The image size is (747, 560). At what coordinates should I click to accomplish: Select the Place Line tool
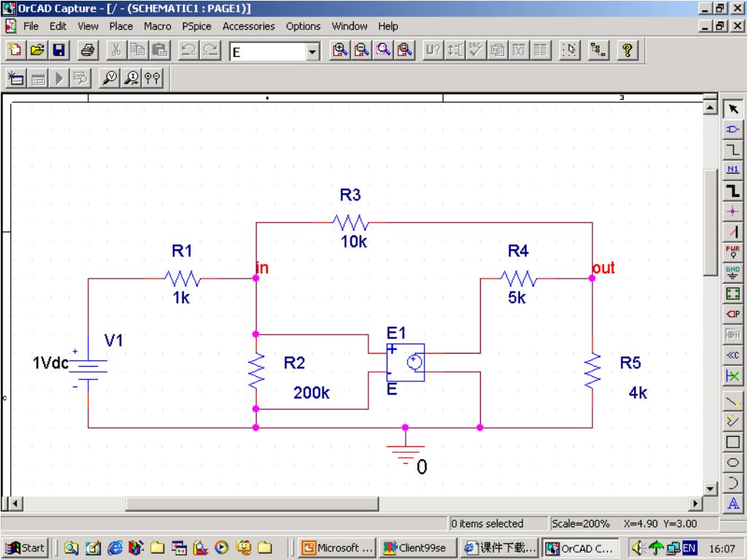(732, 402)
